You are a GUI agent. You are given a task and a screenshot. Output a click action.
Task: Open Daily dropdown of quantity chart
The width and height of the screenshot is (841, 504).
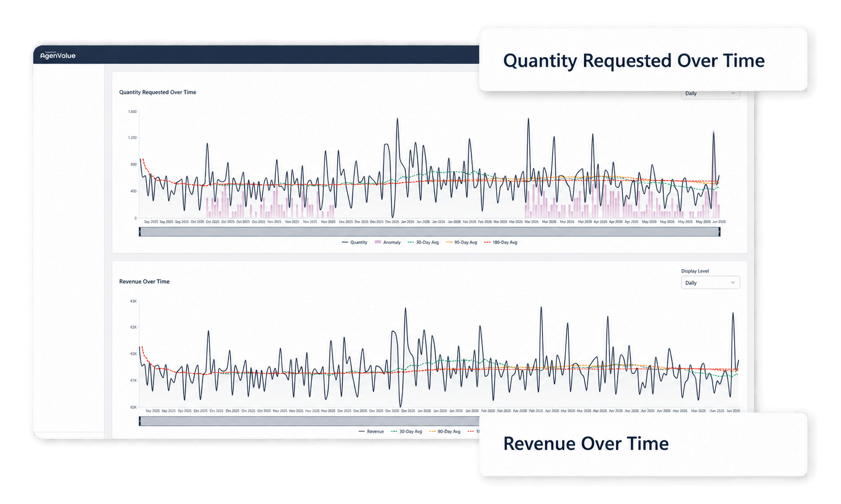tap(710, 94)
